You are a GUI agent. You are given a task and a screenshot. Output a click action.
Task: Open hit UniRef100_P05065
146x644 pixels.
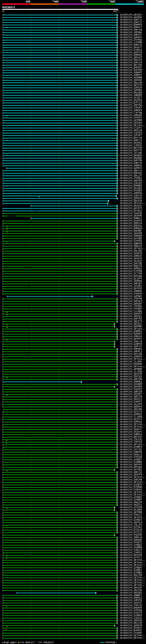pyautogui.click(x=131, y=457)
